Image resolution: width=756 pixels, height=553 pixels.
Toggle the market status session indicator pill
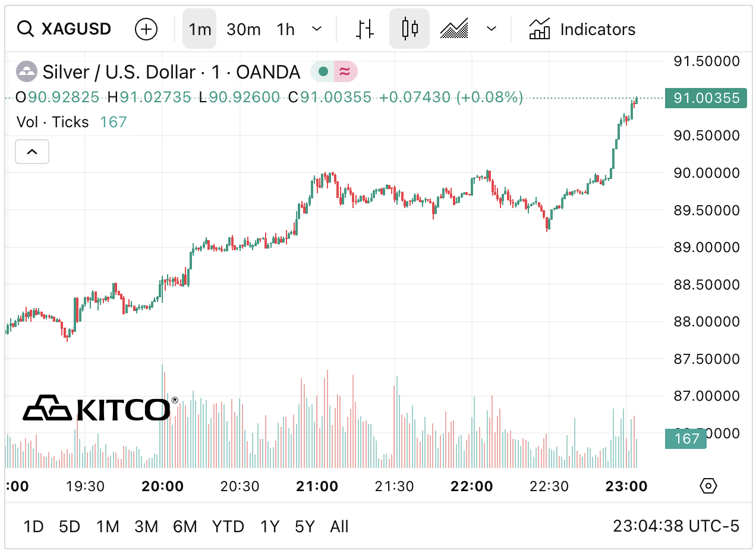(x=333, y=71)
